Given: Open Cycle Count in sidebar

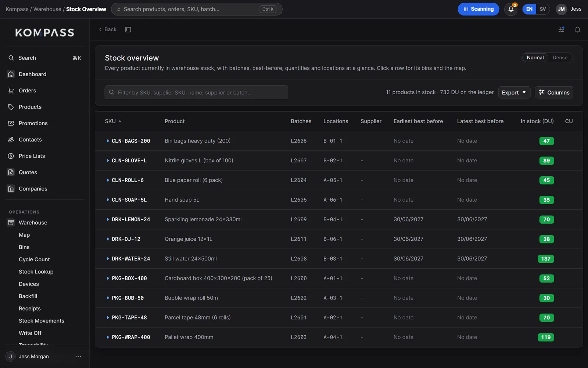Looking at the screenshot, I should coord(34,259).
